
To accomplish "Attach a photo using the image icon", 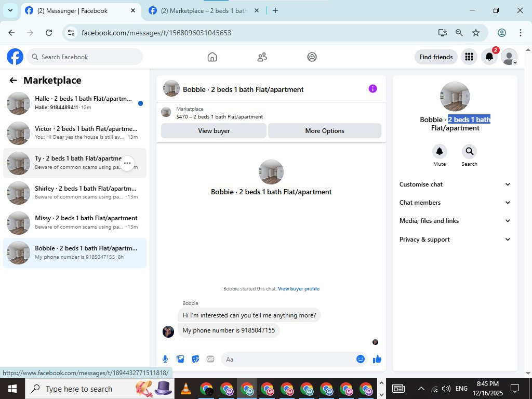I will pos(180,359).
